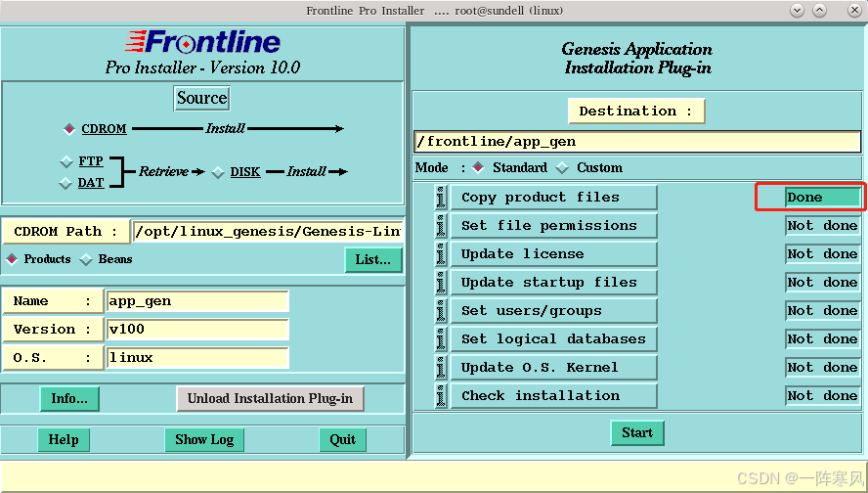Click Not done status for Check installation
Viewport: 868px width, 493px height.
pyautogui.click(x=823, y=395)
